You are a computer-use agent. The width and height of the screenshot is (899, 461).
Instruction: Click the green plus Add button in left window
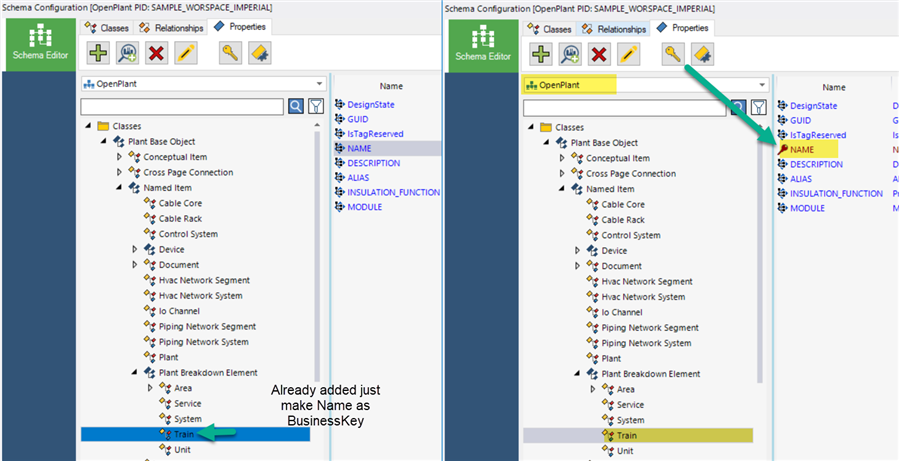pos(98,53)
